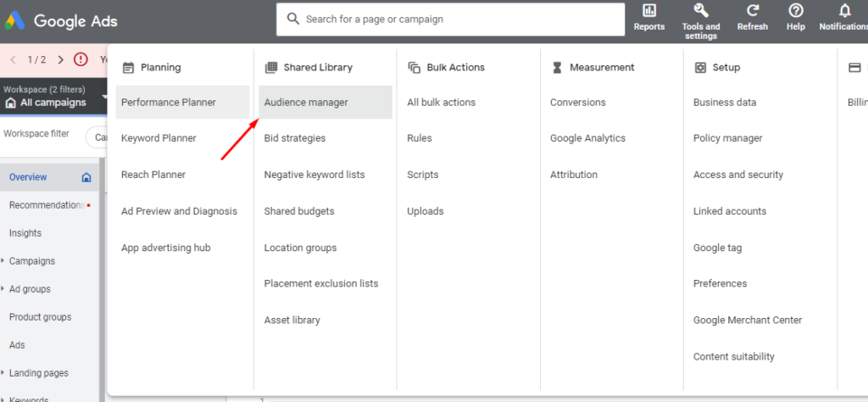
Task: Open the Notifications bell icon
Action: 844,10
